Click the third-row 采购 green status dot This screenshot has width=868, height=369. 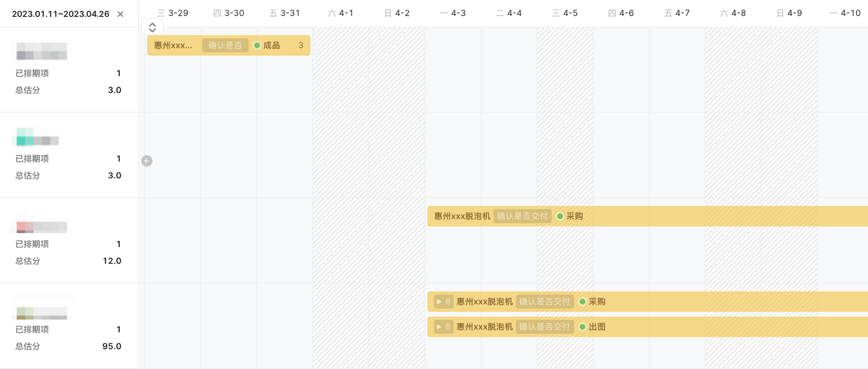(x=560, y=216)
